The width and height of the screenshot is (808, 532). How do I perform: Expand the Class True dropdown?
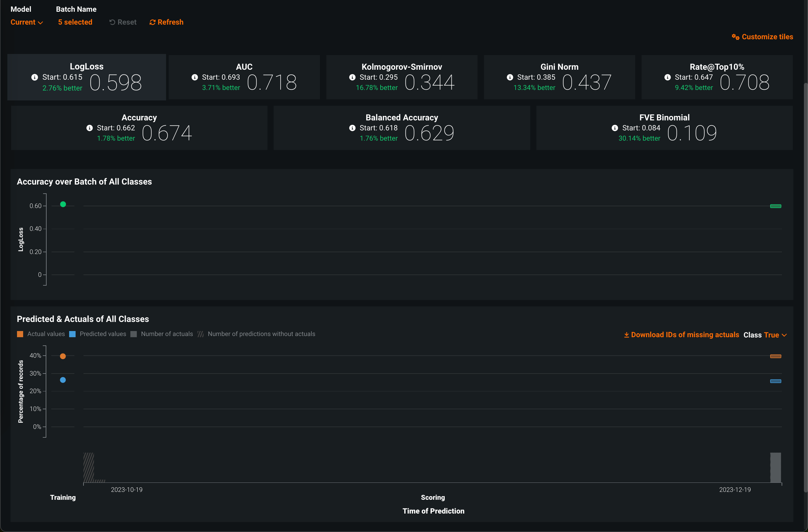point(775,335)
